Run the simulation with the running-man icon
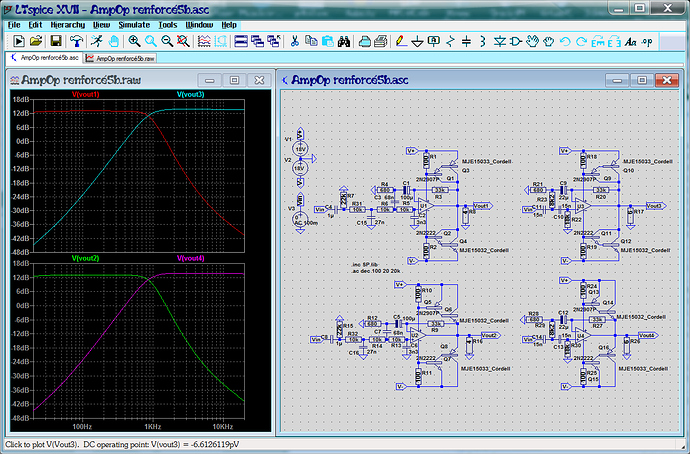Image resolution: width=690 pixels, height=454 pixels. tap(97, 41)
